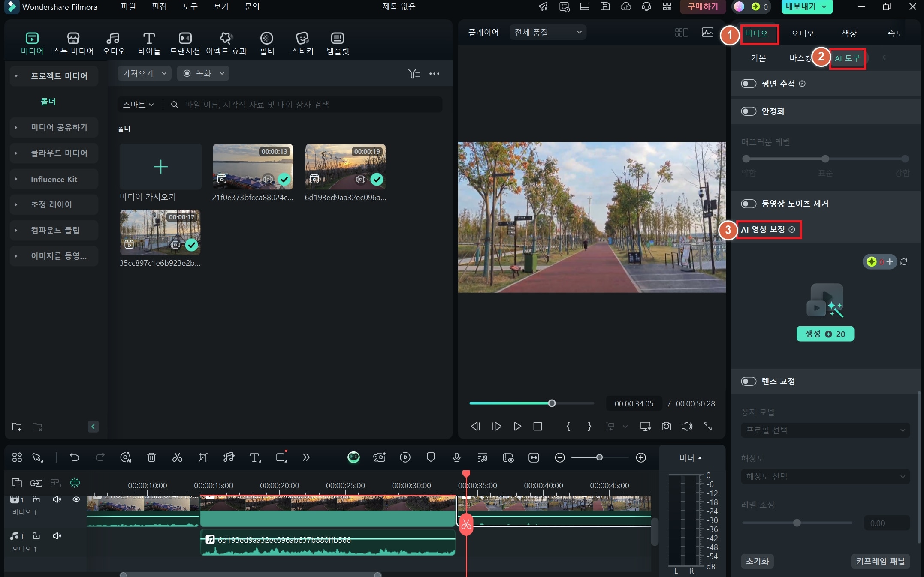The width and height of the screenshot is (924, 577).
Task: Enable the 평면 추적 toggle
Action: (749, 84)
